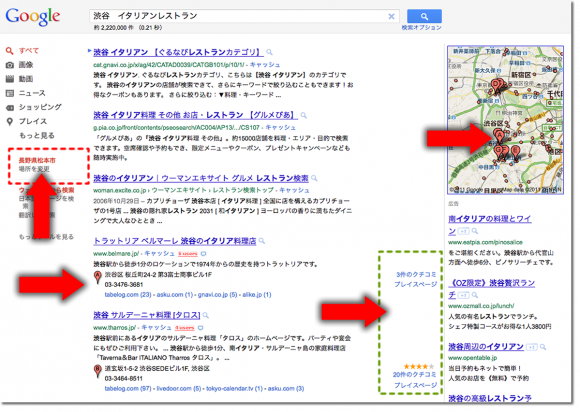Open tabelog.com (23) review link

(128, 295)
